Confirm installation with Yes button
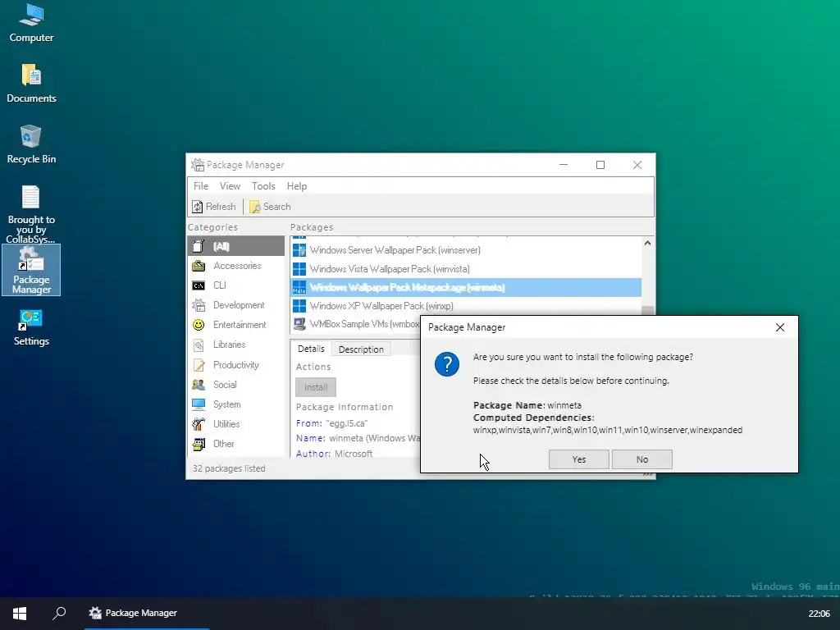Image resolution: width=840 pixels, height=630 pixels. coord(578,459)
